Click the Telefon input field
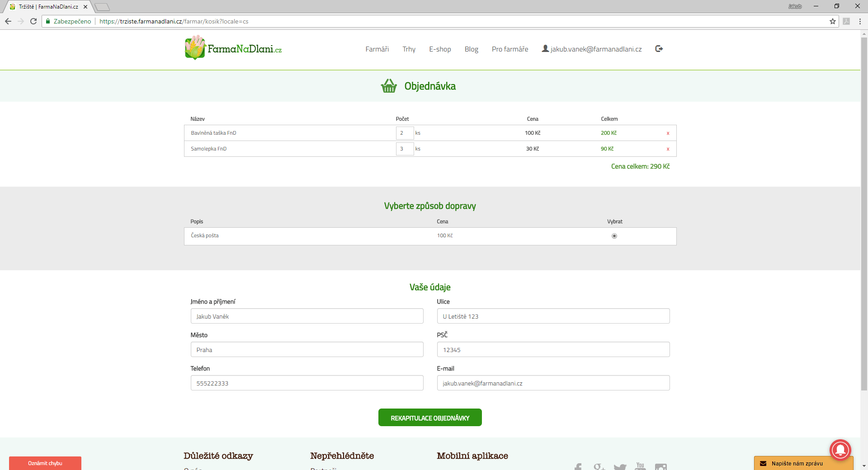868x470 pixels. coord(307,383)
